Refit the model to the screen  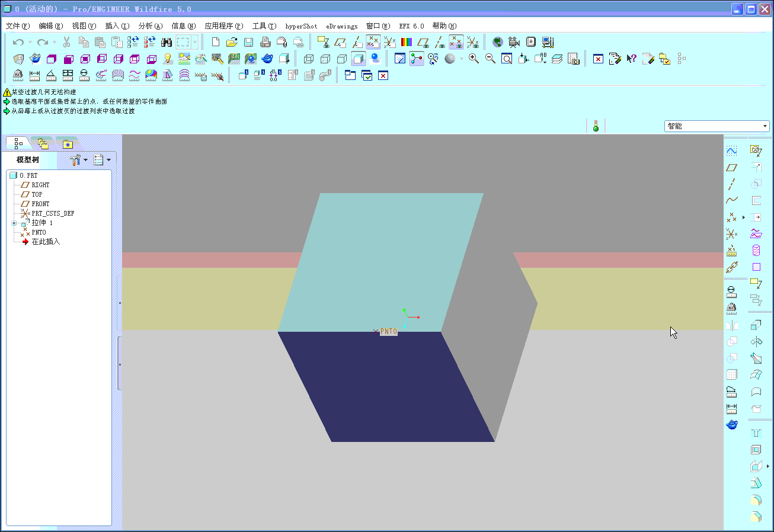click(506, 58)
